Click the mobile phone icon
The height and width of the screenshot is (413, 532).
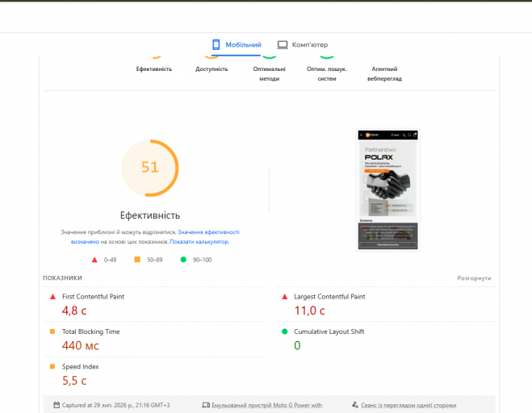coord(216,44)
